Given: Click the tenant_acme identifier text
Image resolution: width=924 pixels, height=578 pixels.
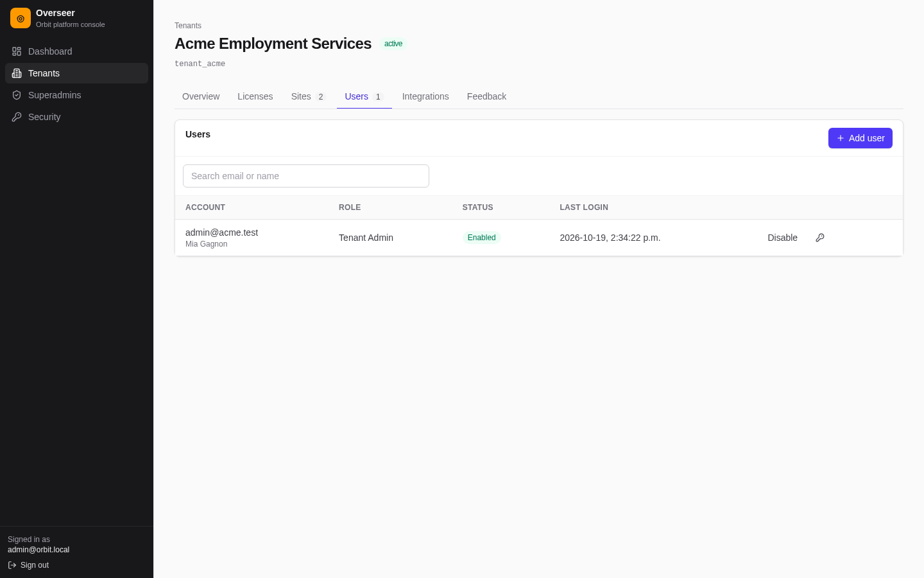Looking at the screenshot, I should point(200,64).
